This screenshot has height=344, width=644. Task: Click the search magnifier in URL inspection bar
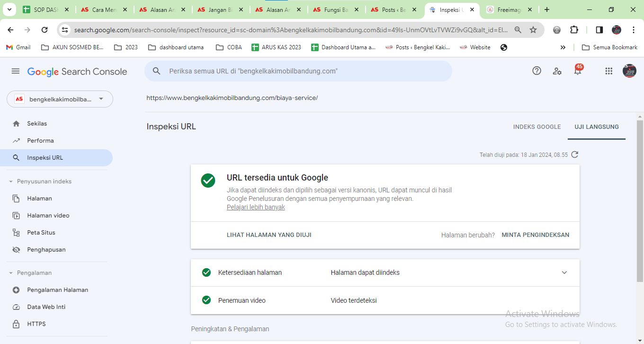[156, 71]
